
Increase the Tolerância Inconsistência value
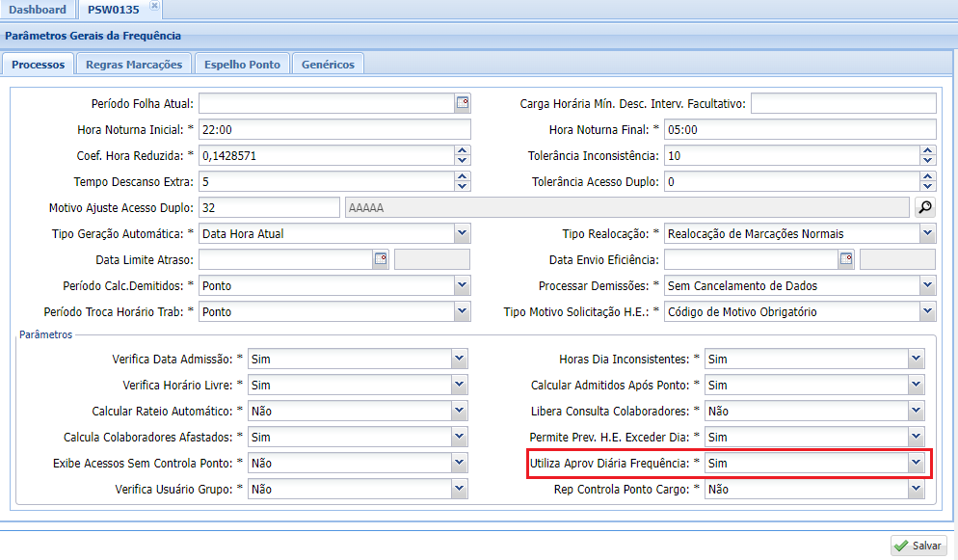click(x=928, y=150)
